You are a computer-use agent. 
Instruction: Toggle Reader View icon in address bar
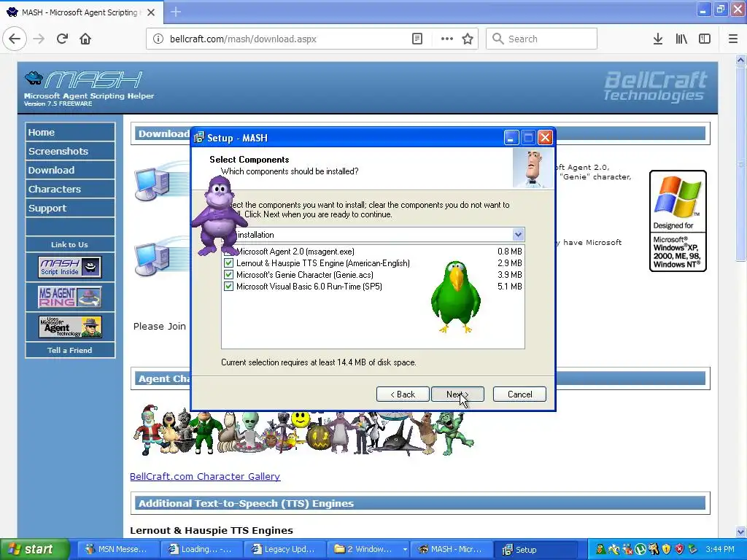coord(417,39)
